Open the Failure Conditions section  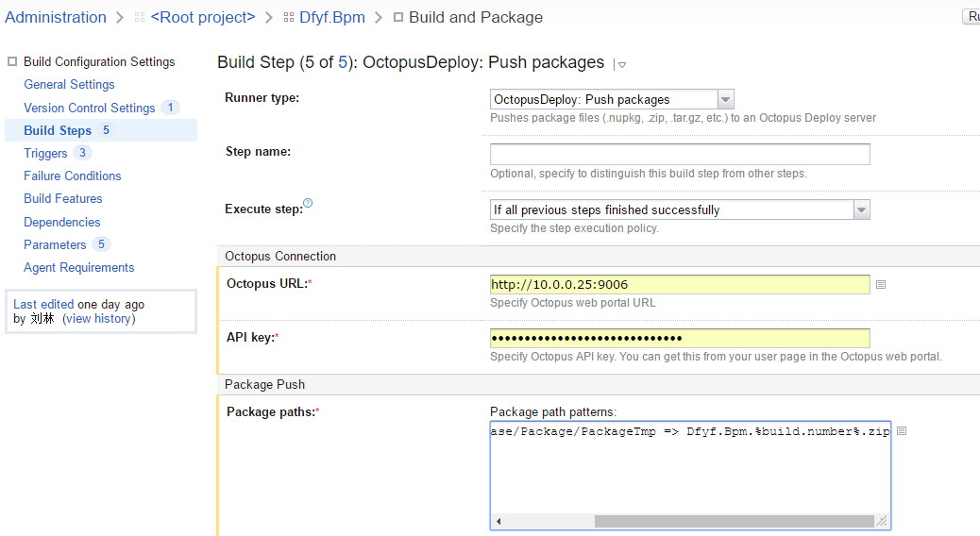pyautogui.click(x=73, y=176)
